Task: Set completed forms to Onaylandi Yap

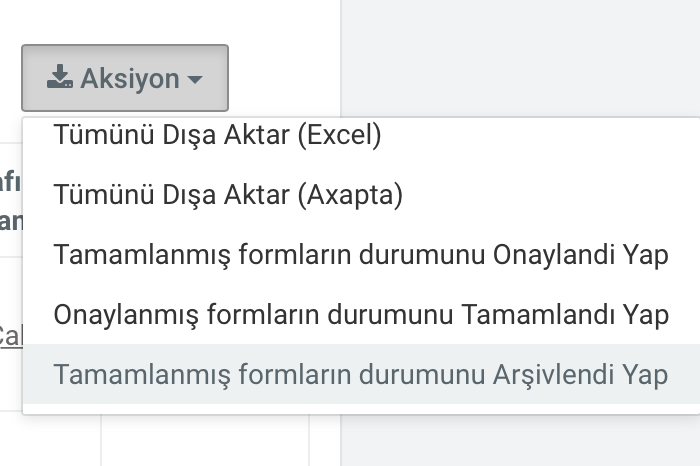Action: pyautogui.click(x=361, y=254)
